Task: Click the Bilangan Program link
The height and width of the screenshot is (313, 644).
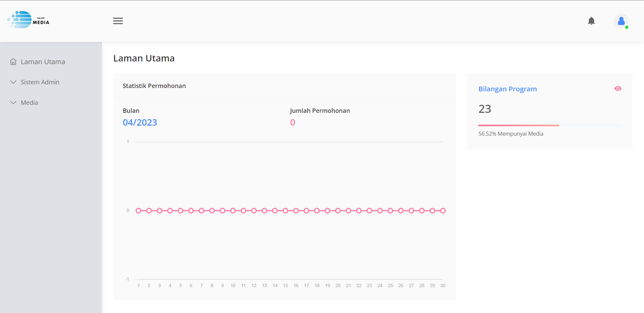Action: pyautogui.click(x=507, y=89)
